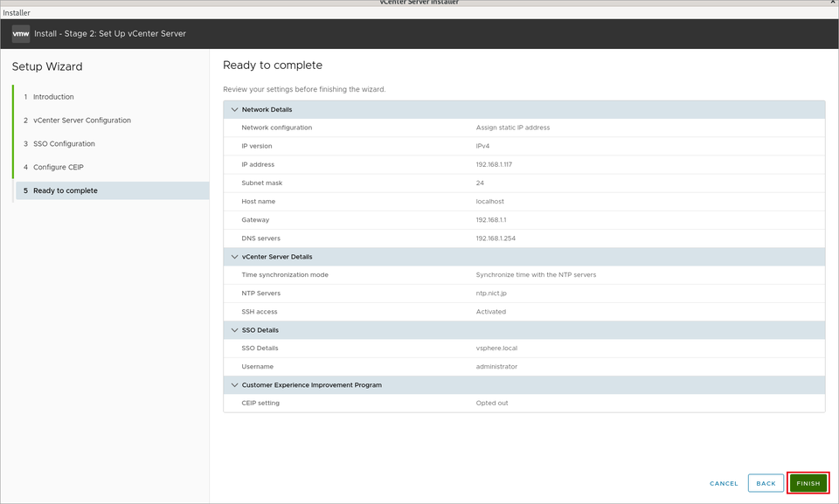Click the DNS servers value 192.168.1.254

(x=496, y=238)
